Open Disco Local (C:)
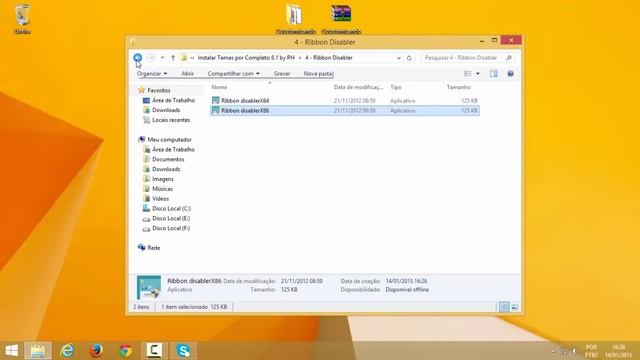The height and width of the screenshot is (360, 640). [x=171, y=209]
